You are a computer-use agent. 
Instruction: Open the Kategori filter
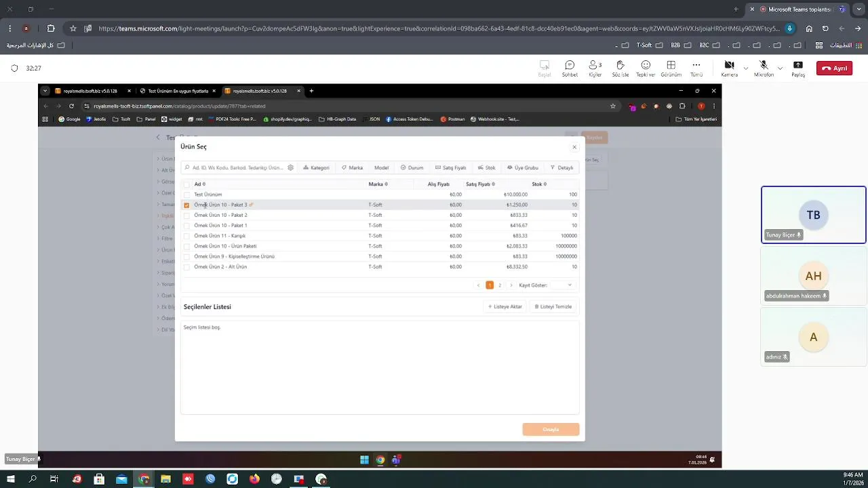(316, 167)
